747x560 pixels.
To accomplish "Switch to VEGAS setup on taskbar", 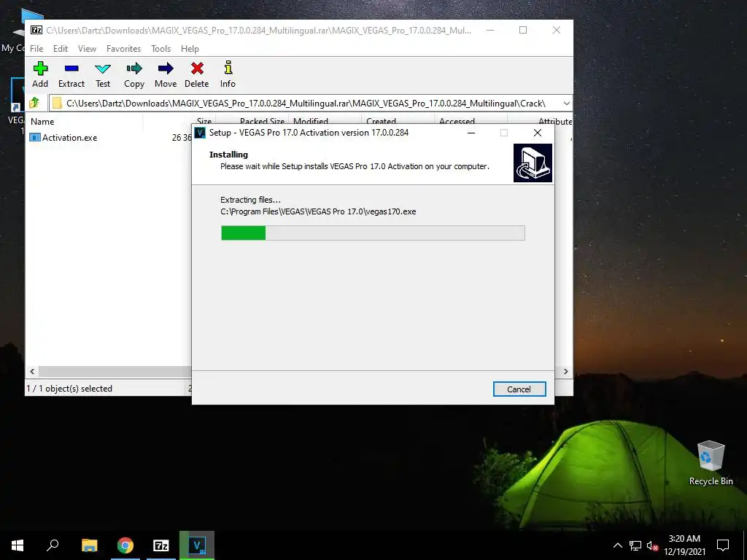I will pyautogui.click(x=197, y=545).
